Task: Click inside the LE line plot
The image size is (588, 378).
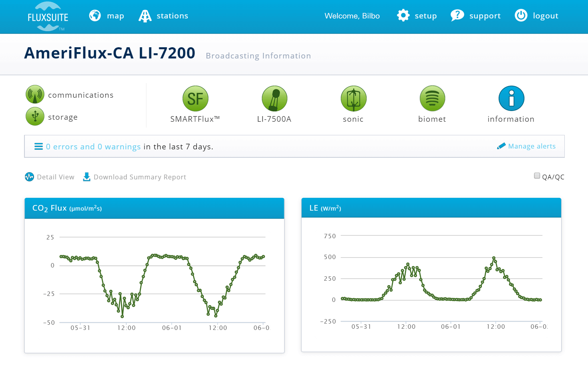Action: click(x=441, y=278)
